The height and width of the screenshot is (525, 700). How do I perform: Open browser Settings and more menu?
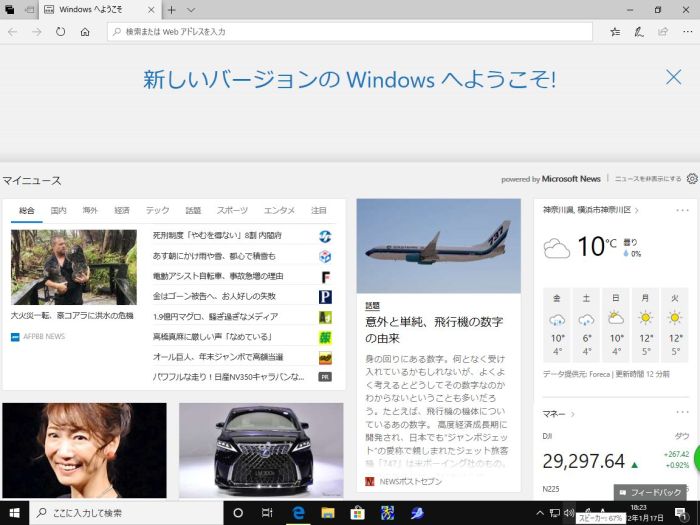pos(685,32)
